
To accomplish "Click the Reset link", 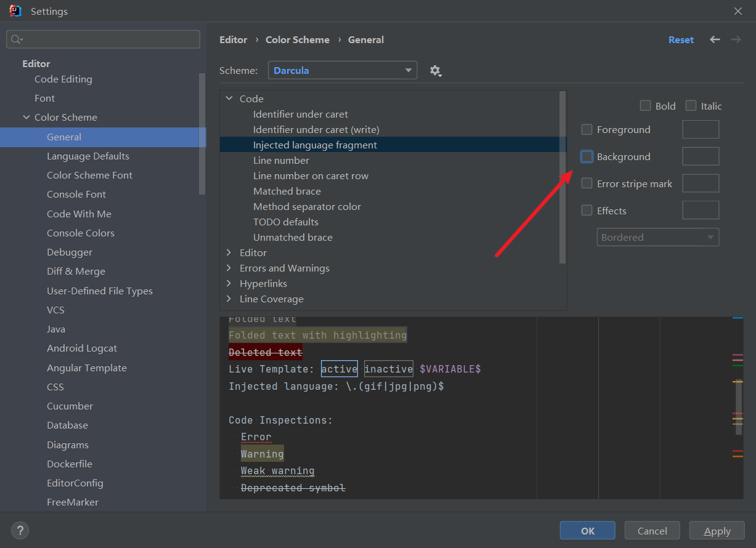I will pyautogui.click(x=681, y=39).
